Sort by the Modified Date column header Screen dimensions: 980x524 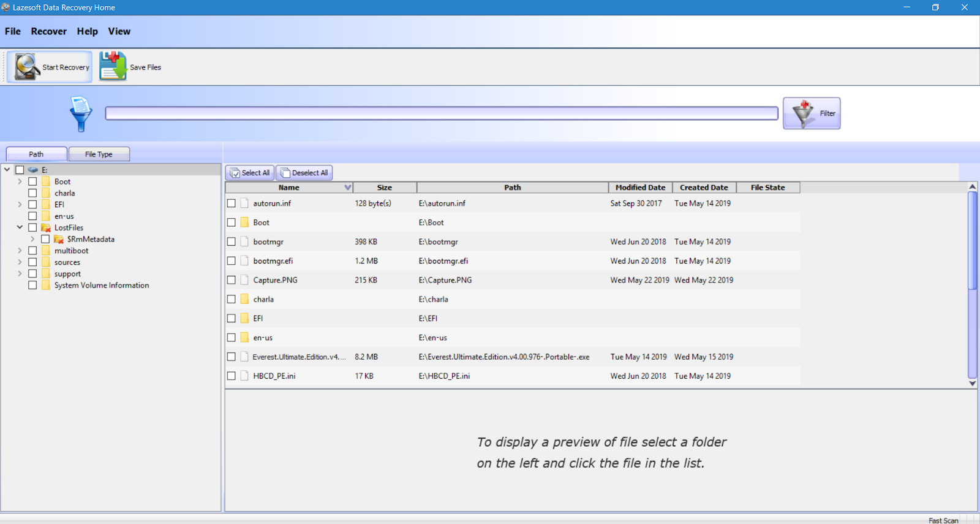tap(640, 188)
